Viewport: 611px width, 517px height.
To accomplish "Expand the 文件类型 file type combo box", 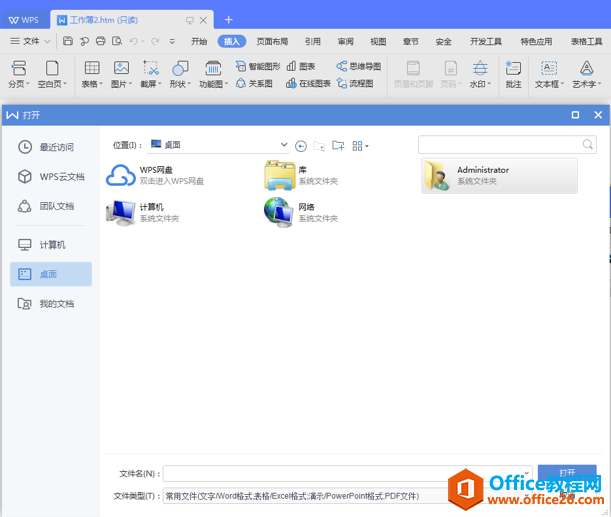I will 527,496.
